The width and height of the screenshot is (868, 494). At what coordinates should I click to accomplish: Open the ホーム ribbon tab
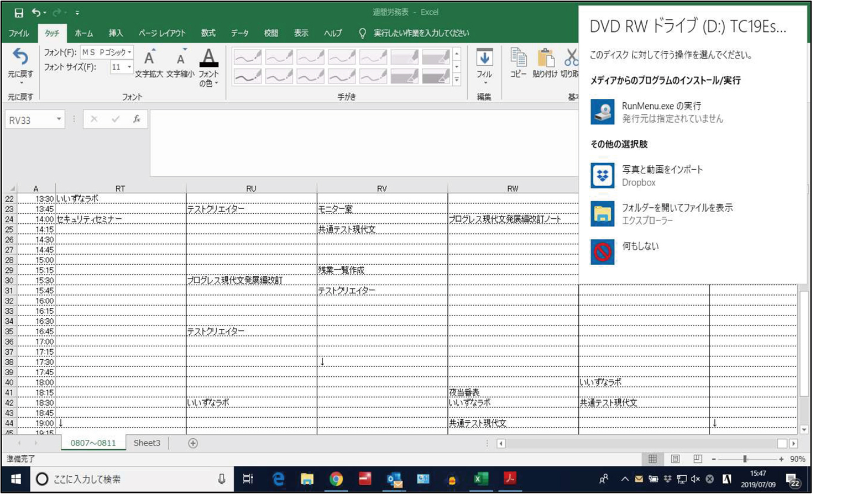(x=83, y=33)
